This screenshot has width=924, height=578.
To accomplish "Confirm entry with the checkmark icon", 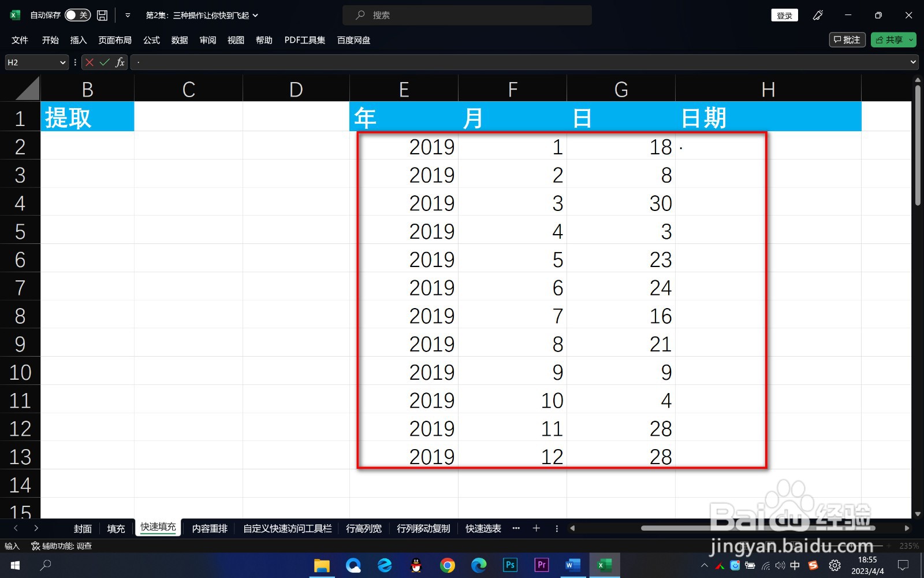I will [x=105, y=62].
